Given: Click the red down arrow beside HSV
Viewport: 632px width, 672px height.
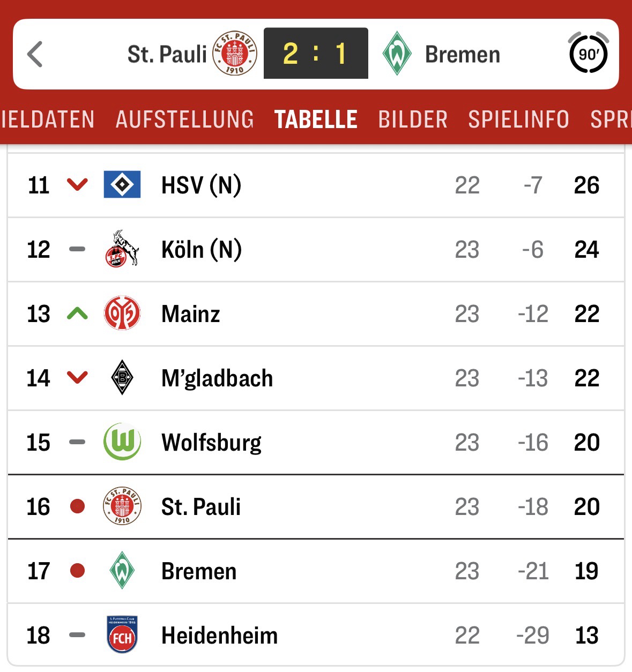Looking at the screenshot, I should tap(77, 185).
